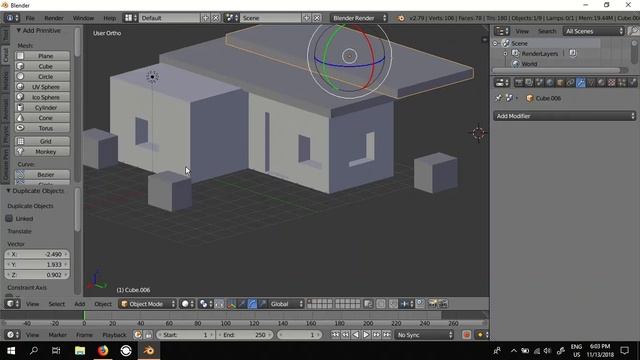Open the timeline Marker menu
The width and height of the screenshot is (640, 360).
click(58, 335)
